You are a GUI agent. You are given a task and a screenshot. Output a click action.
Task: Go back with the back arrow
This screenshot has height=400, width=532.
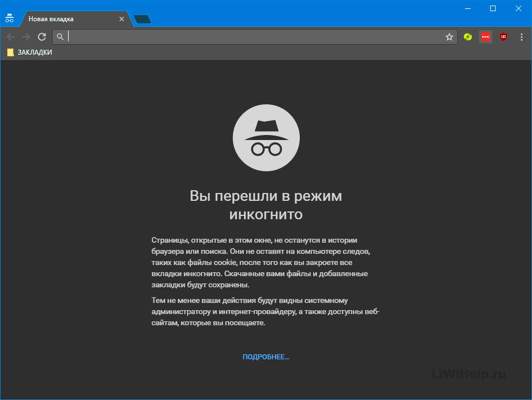click(11, 37)
